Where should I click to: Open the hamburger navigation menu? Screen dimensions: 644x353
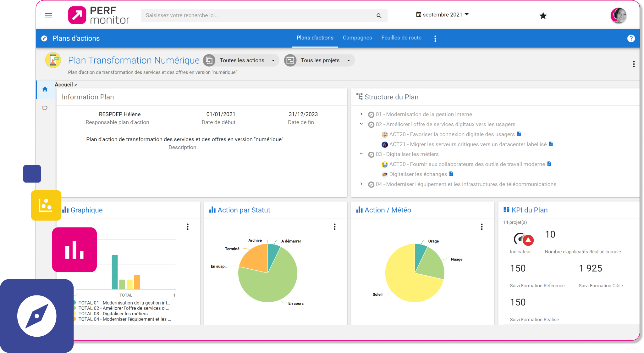48,15
